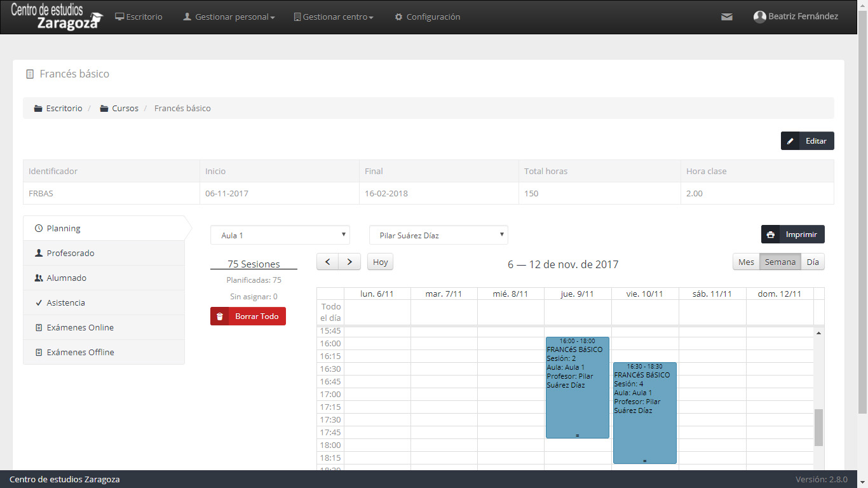Open the Profesorado tab
Viewport: 868px width, 488px height.
point(104,253)
